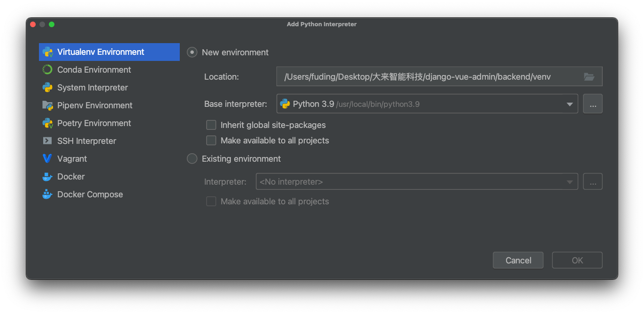Click the Docker whale icon
The width and height of the screenshot is (644, 314).
point(47,177)
